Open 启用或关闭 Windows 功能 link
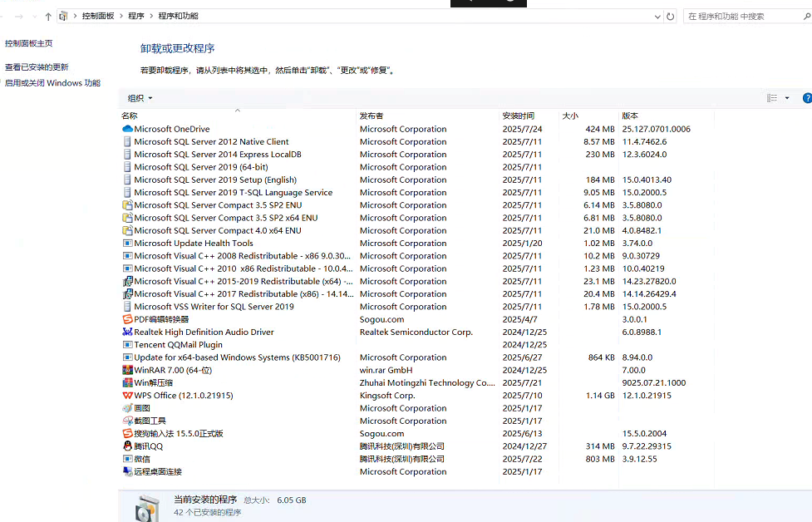Screen dimensions: 812x522 (52, 83)
